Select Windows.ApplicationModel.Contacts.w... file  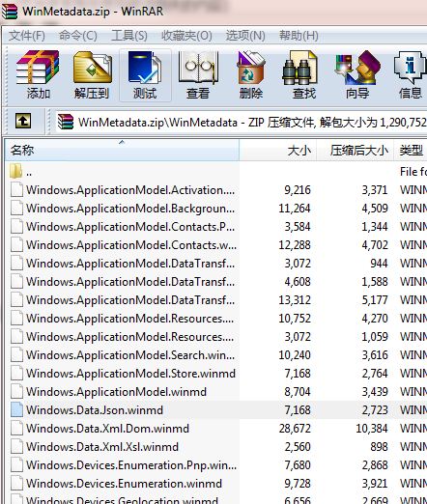131,245
